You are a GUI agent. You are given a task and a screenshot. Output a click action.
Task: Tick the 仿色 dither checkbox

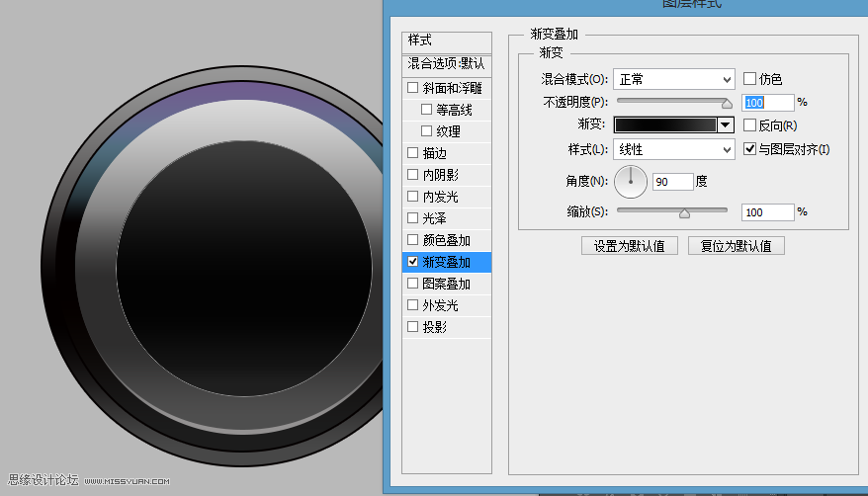click(x=749, y=78)
